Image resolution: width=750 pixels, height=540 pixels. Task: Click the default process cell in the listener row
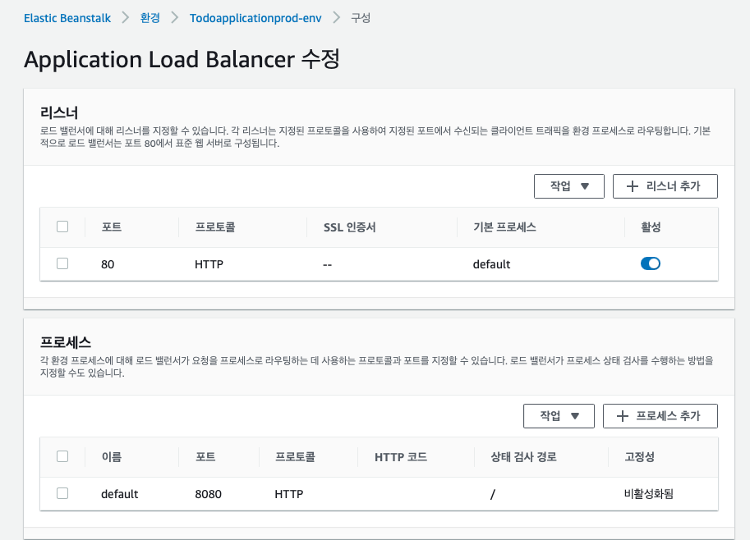coord(492,264)
